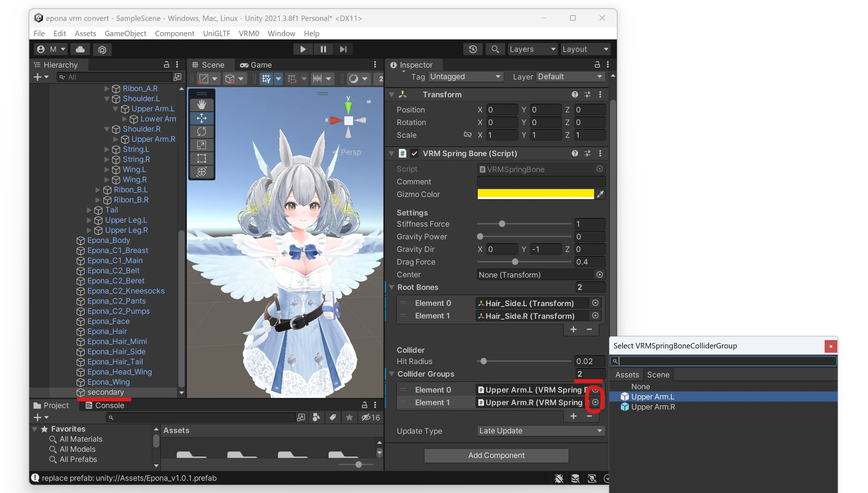
Task: Select the Transform tool in Scene
Action: pyautogui.click(x=202, y=172)
